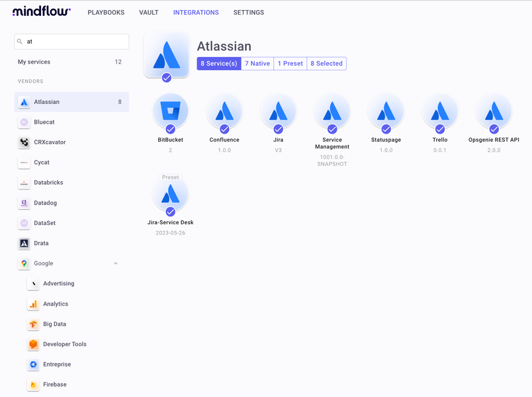
Task: Open the BitBucket service icon
Action: click(x=170, y=111)
